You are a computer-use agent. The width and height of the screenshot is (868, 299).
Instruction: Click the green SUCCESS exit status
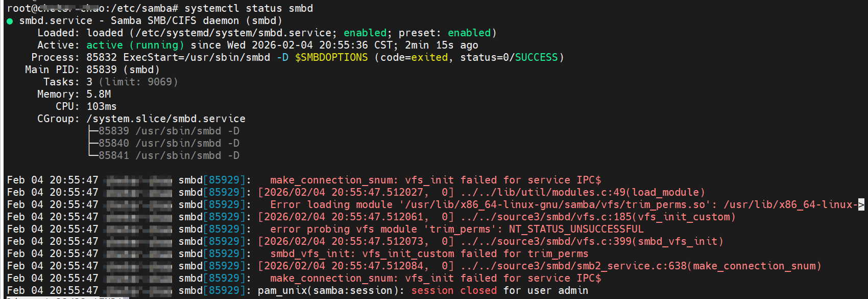(536, 58)
